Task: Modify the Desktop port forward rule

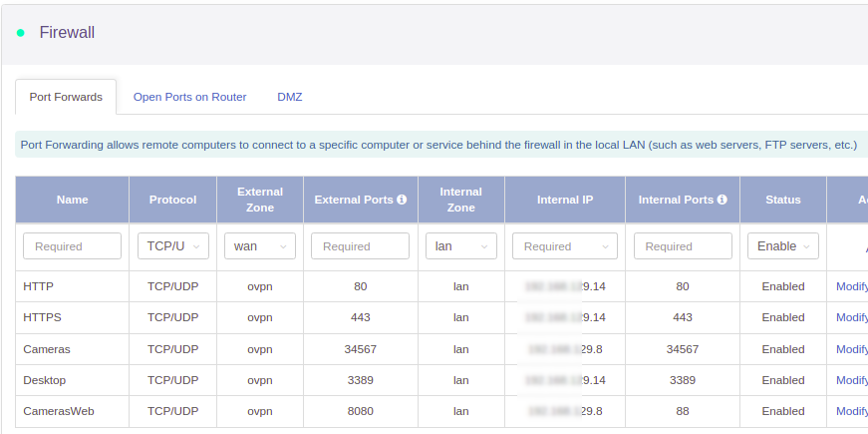Action: (x=852, y=380)
